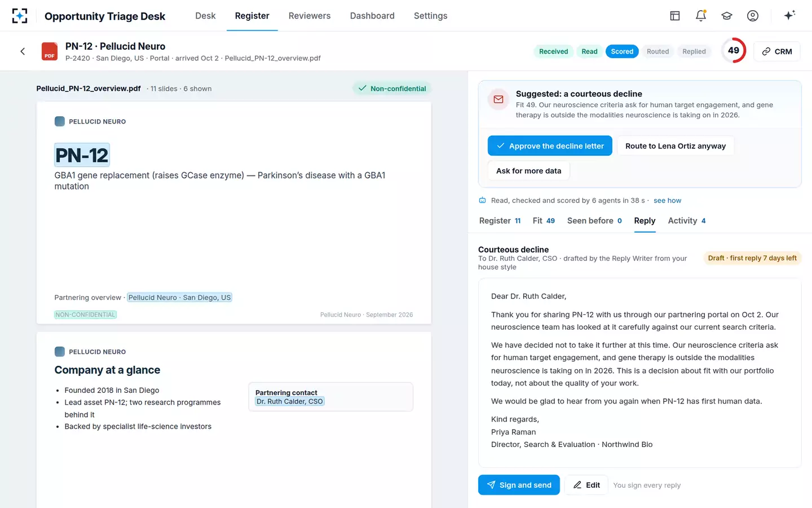
Task: Click the envelope icon beside suggested decline
Action: [498, 99]
